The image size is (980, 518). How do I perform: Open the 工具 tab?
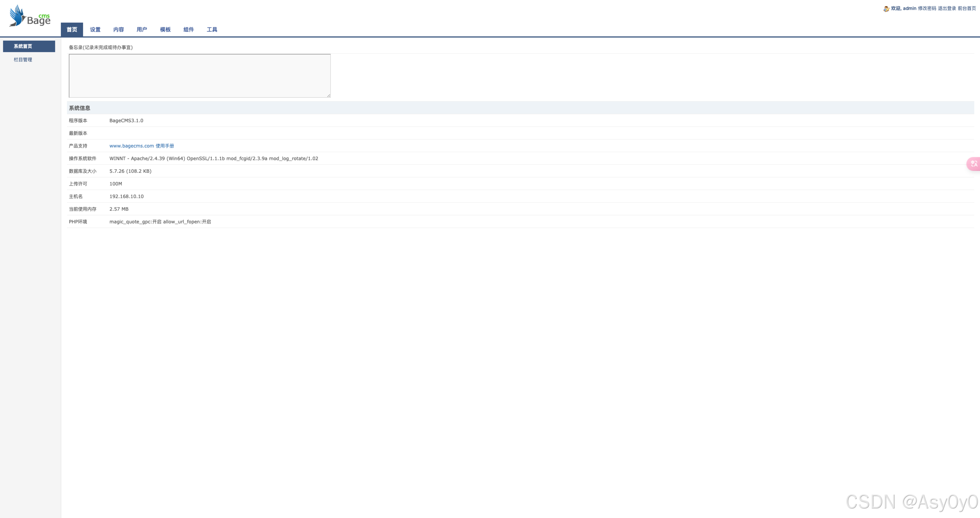212,30
